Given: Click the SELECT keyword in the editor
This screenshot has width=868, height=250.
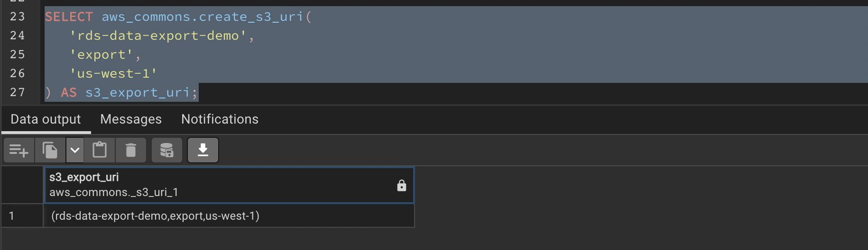Looking at the screenshot, I should click(69, 17).
